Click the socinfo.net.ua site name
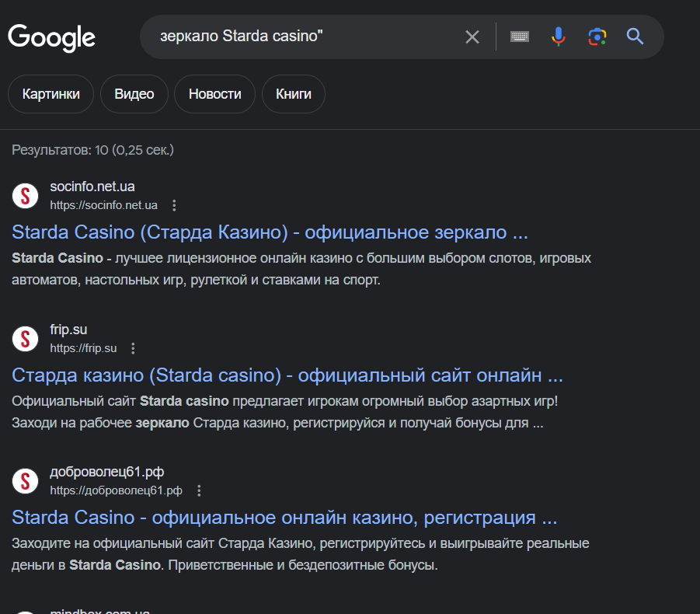 click(92, 187)
